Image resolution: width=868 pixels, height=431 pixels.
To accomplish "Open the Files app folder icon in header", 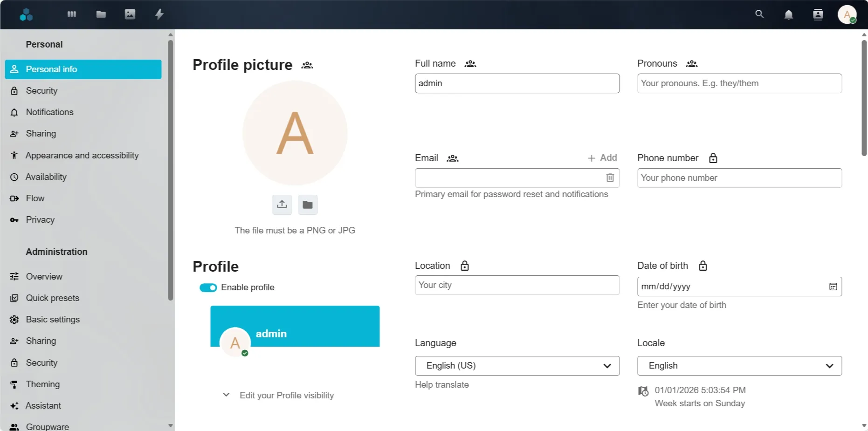I will pos(101,14).
